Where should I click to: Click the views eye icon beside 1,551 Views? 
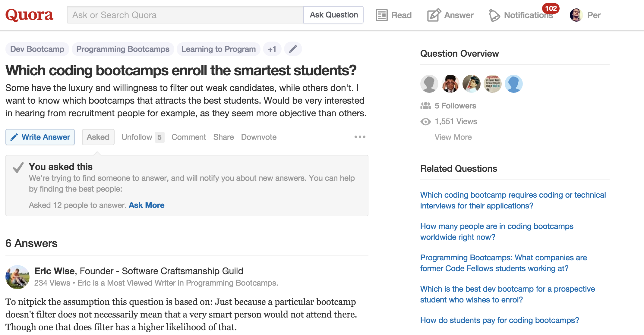[425, 121]
